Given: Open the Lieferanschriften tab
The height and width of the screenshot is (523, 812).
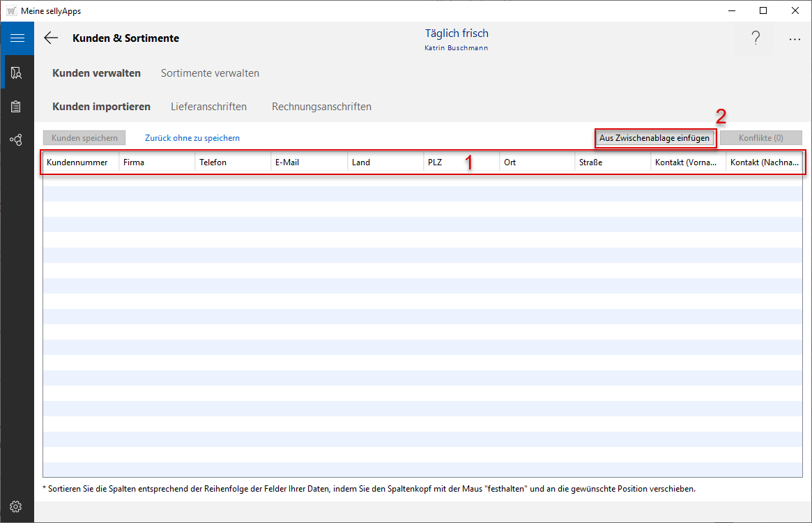Looking at the screenshot, I should coord(208,107).
